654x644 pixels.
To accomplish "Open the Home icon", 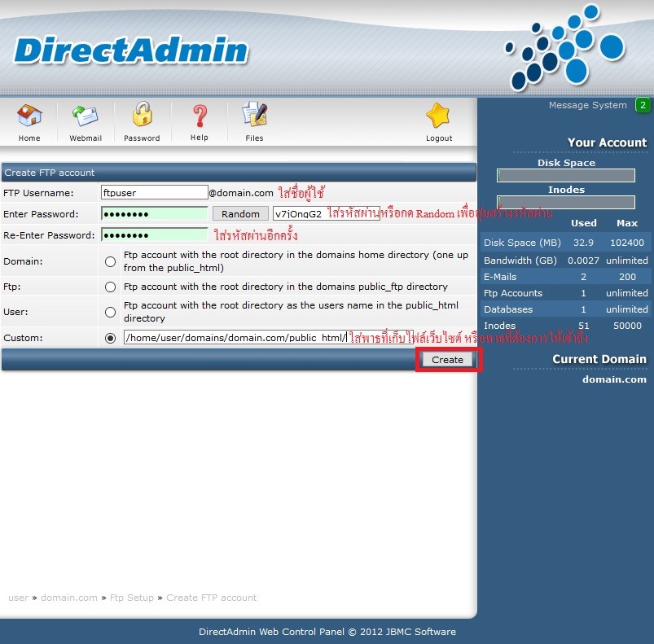I will click(x=29, y=115).
